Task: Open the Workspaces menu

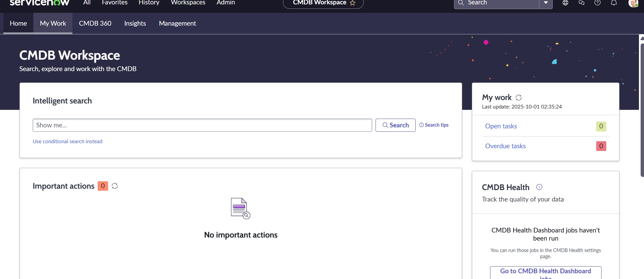Action: (188, 3)
